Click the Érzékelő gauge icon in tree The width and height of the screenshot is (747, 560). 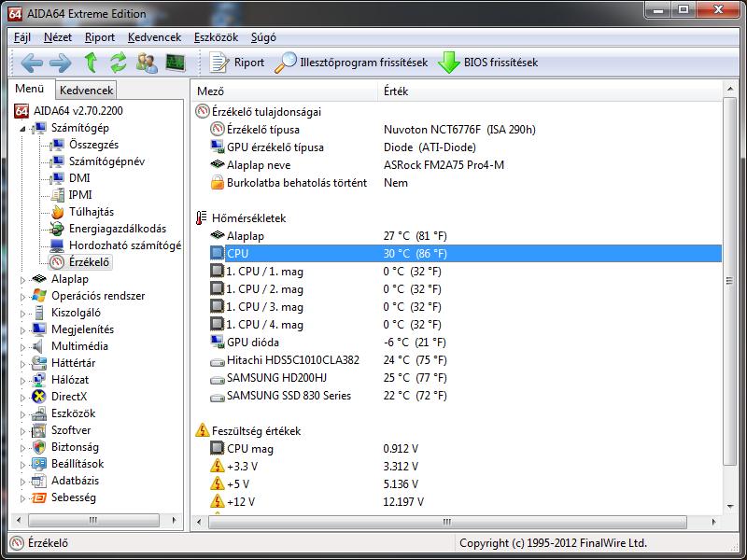(57, 262)
